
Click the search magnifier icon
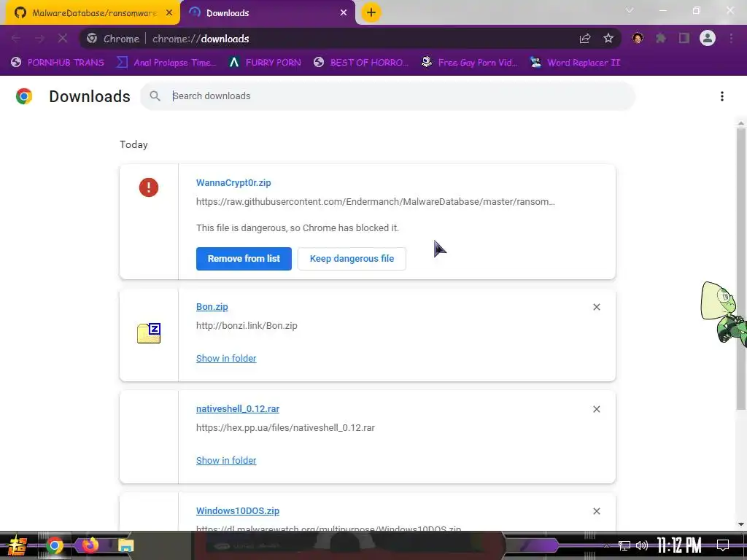tap(155, 96)
